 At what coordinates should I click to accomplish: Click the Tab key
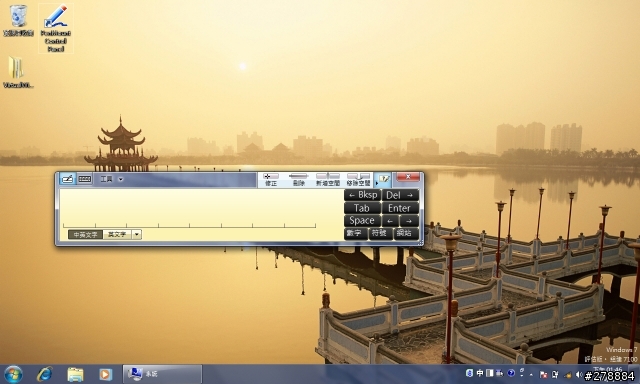(363, 208)
